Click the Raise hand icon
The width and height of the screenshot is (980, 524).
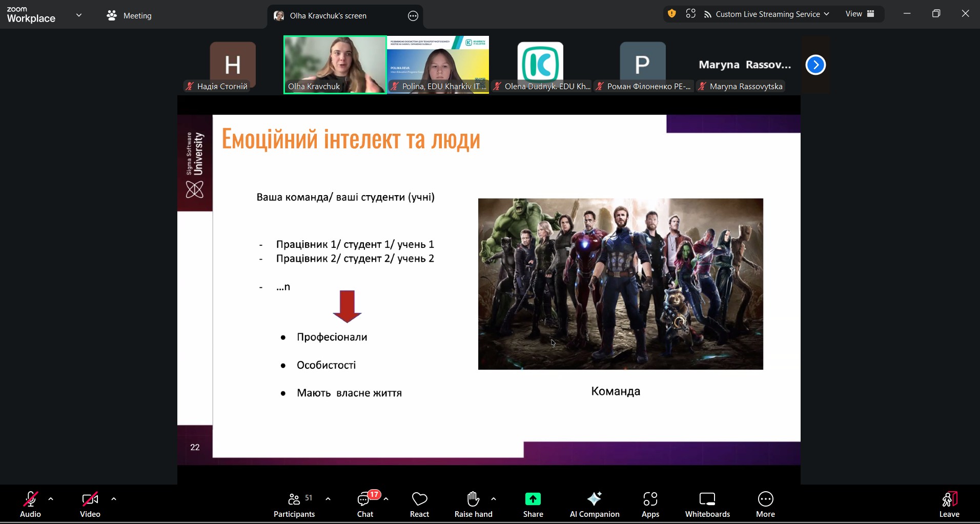coord(473,499)
